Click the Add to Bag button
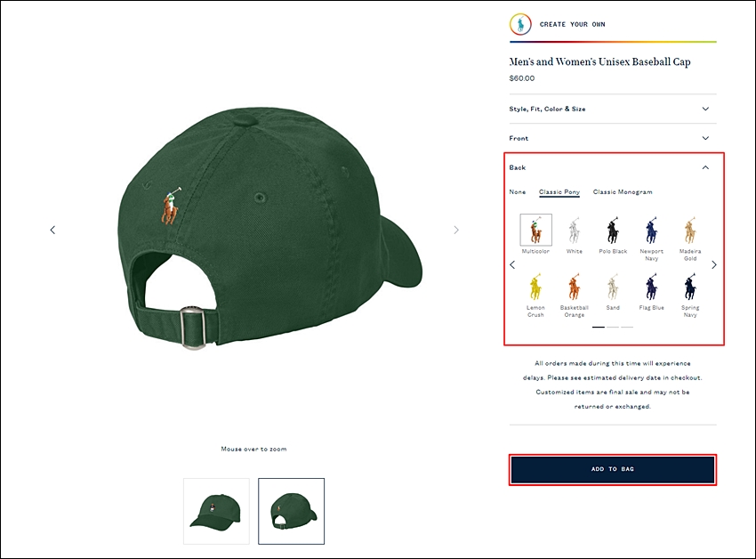Screen dimensions: 756x559 (x=613, y=469)
